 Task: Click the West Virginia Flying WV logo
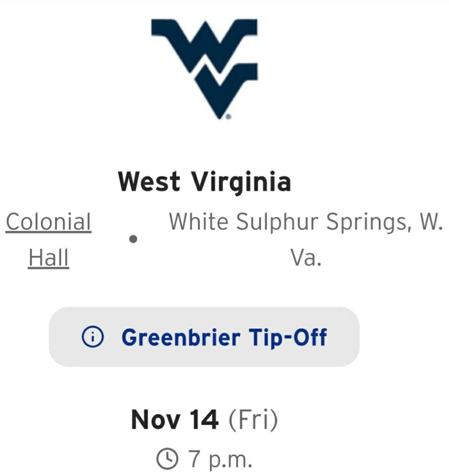(x=205, y=65)
